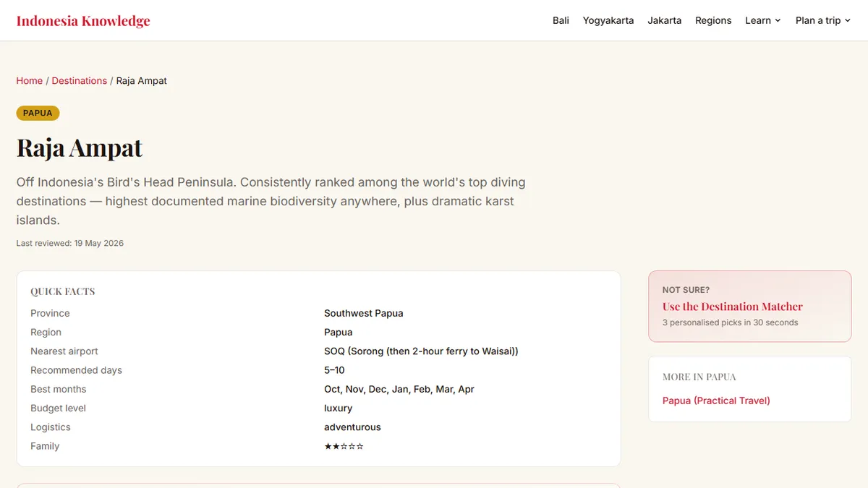
Task: Go to the Bali page
Action: click(561, 20)
